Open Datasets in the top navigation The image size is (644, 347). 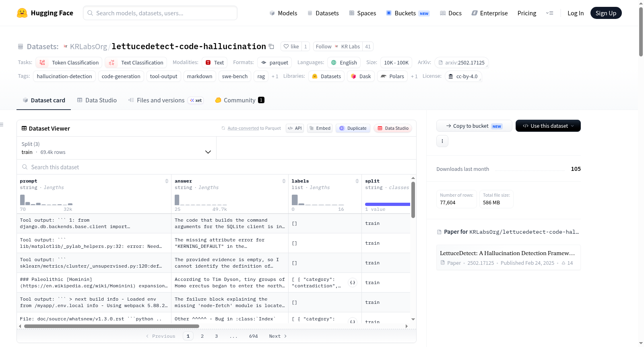[323, 13]
